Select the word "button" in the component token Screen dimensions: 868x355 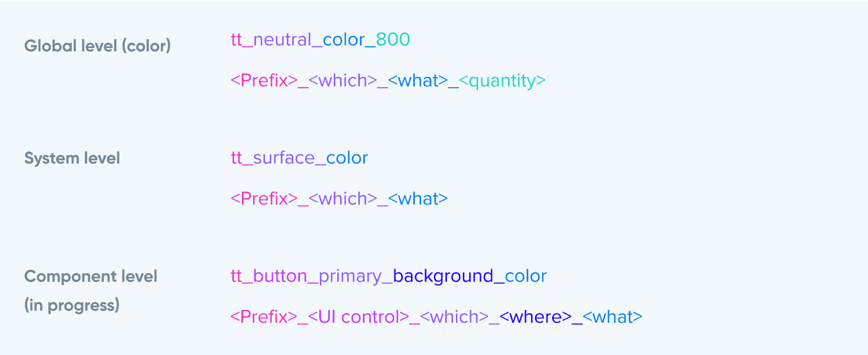(280, 276)
